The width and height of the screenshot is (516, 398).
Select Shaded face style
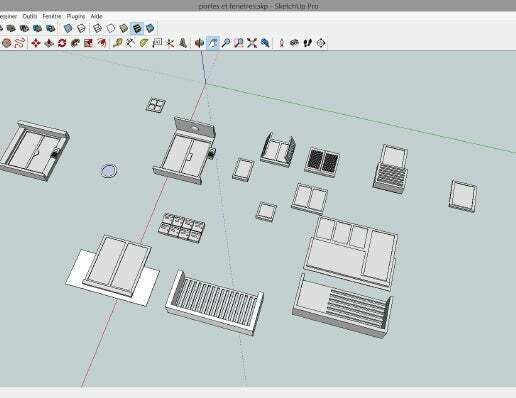click(x=124, y=28)
